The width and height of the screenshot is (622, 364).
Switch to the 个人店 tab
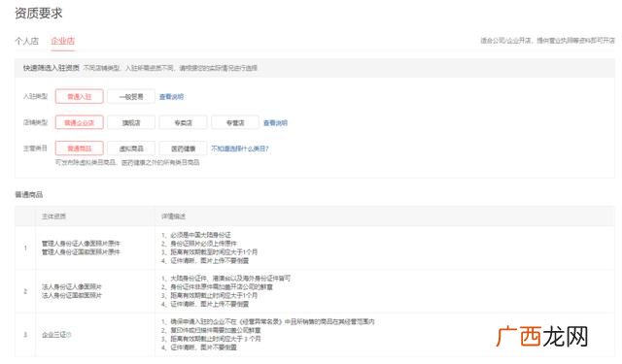pyautogui.click(x=26, y=41)
